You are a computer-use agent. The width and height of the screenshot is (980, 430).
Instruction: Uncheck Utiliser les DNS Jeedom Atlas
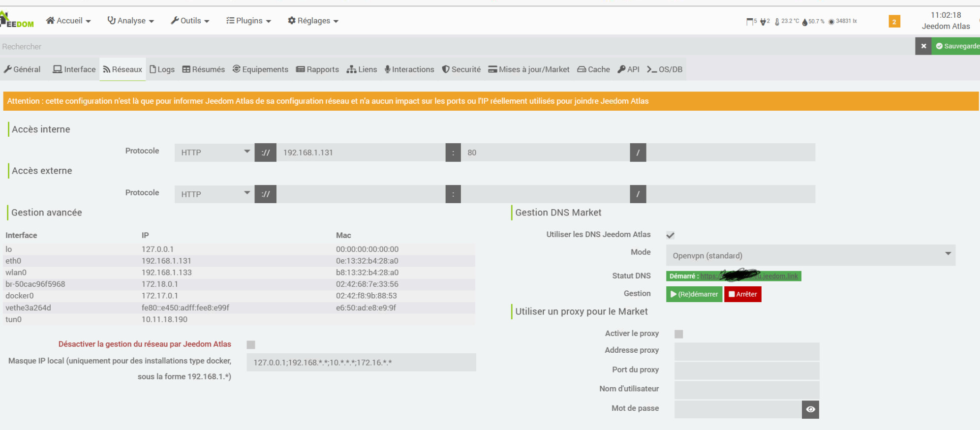click(670, 235)
